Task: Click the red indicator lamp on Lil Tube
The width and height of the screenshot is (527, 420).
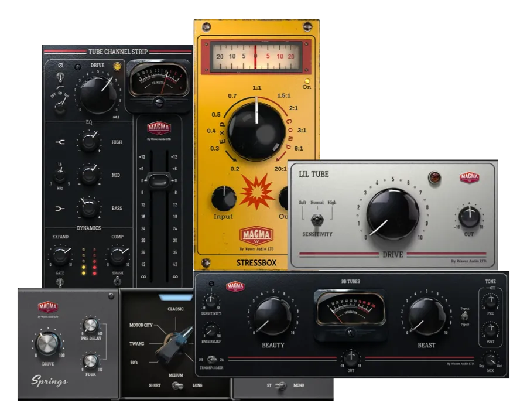Action: pyautogui.click(x=434, y=177)
